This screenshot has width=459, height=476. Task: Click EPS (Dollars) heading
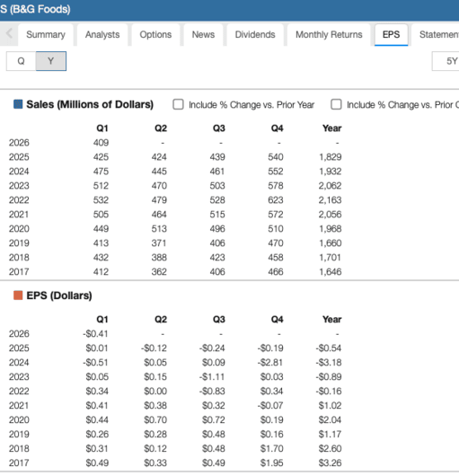tap(59, 295)
